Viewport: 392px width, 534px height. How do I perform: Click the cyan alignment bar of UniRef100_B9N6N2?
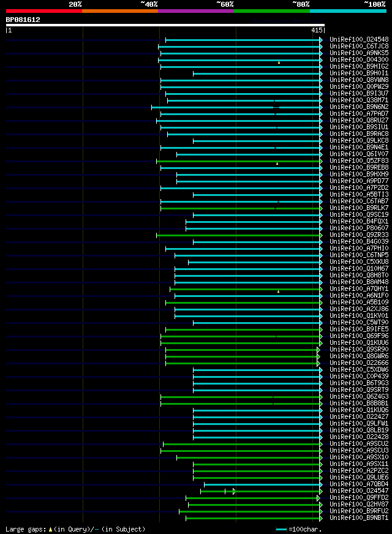[x=236, y=107]
